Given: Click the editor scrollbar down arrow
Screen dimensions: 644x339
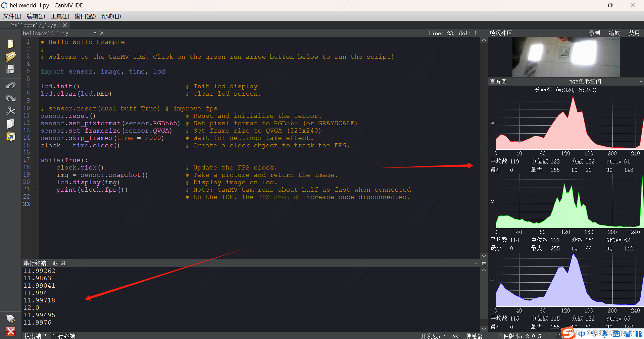Looking at the screenshot, I should click(x=484, y=256).
